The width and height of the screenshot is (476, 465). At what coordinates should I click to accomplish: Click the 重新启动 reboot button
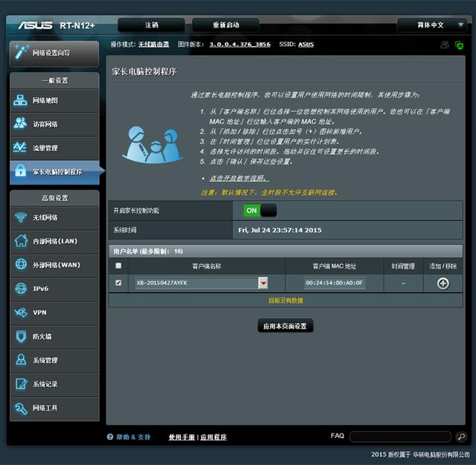(x=225, y=25)
